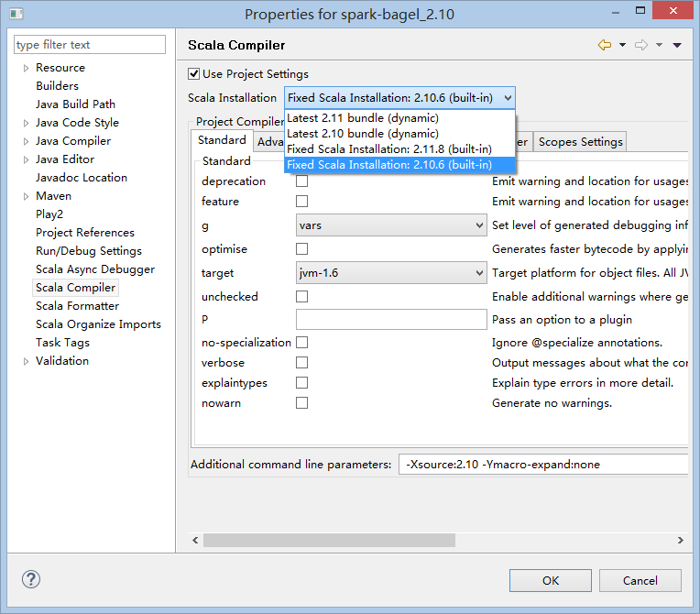700x614 pixels.
Task: Select Scala Organize Imports in the tree
Action: tap(98, 324)
